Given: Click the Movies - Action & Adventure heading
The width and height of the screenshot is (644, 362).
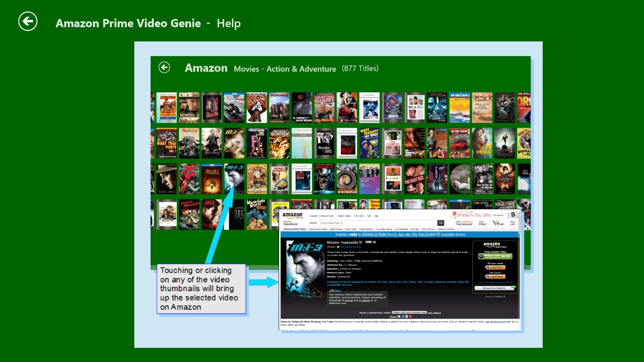Looking at the screenshot, I should click(285, 69).
